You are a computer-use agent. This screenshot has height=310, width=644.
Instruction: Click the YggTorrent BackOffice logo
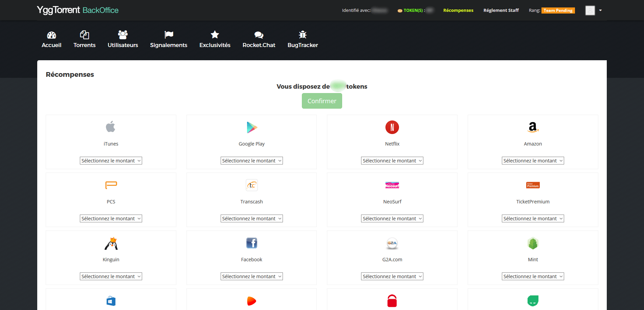point(78,10)
